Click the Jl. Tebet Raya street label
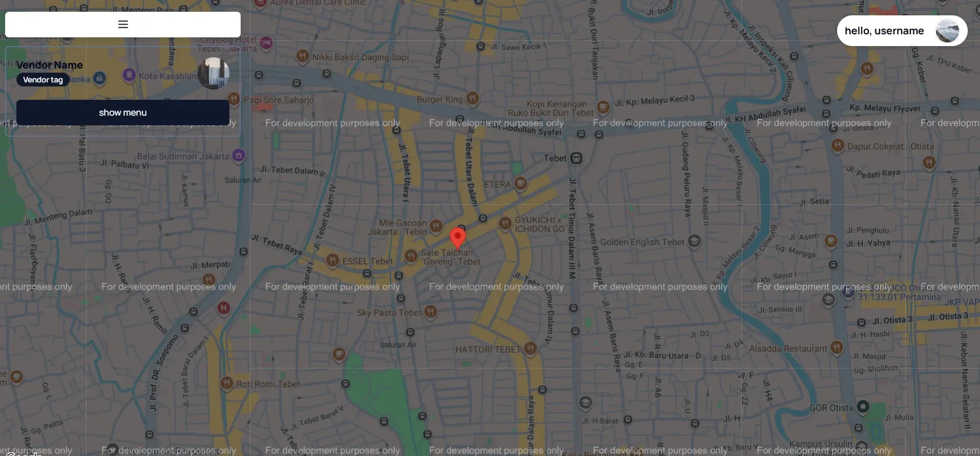Image resolution: width=980 pixels, height=456 pixels. pos(276,245)
